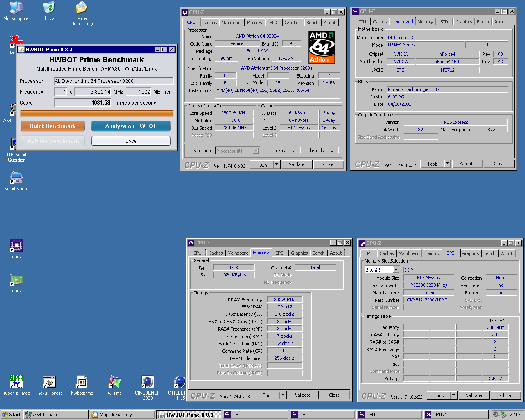
Task: Click the HWBOT Prime window title icon
Action: pyautogui.click(x=21, y=50)
